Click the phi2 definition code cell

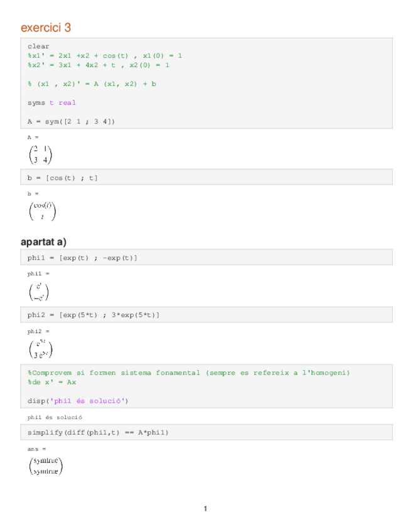[93, 315]
